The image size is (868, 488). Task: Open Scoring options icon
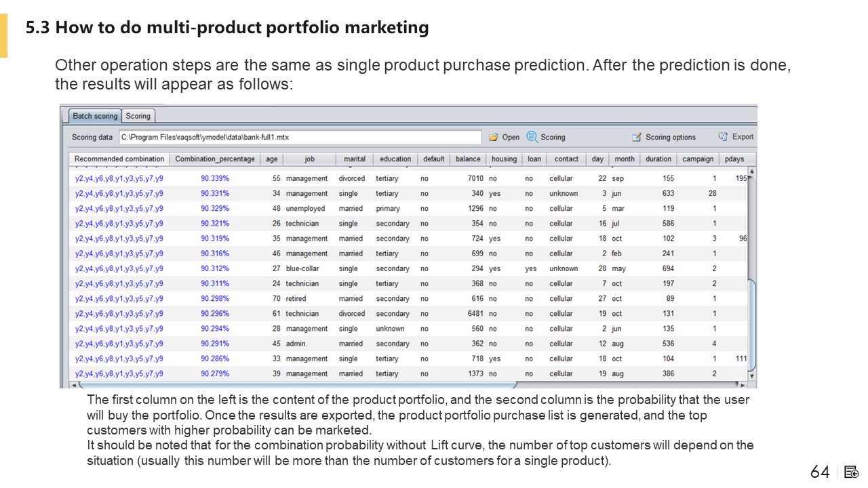(637, 137)
